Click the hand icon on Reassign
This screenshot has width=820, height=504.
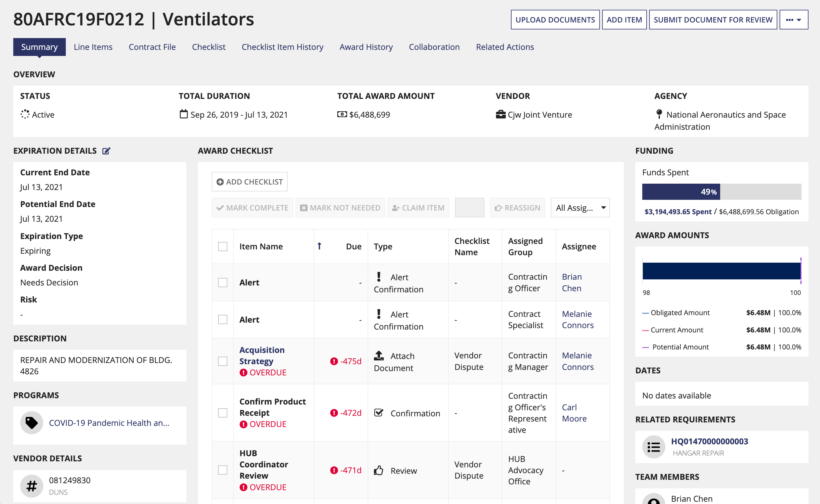pyautogui.click(x=498, y=208)
